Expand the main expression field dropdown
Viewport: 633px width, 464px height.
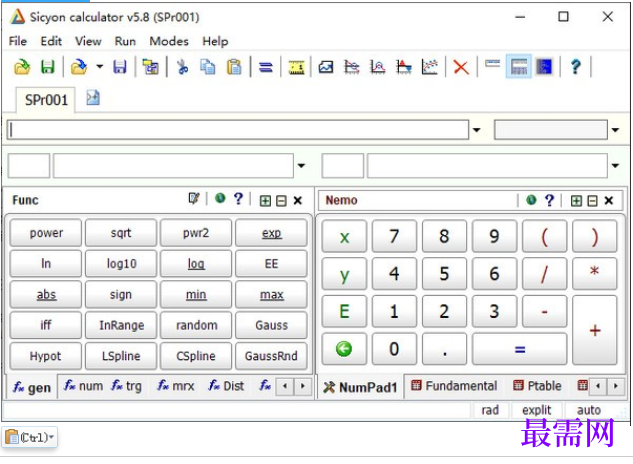(476, 130)
